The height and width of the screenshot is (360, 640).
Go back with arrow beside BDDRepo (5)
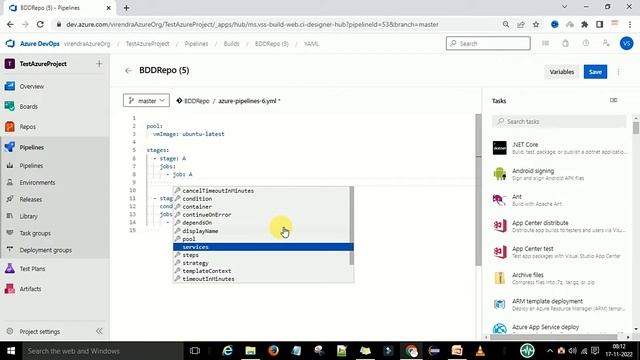click(129, 71)
